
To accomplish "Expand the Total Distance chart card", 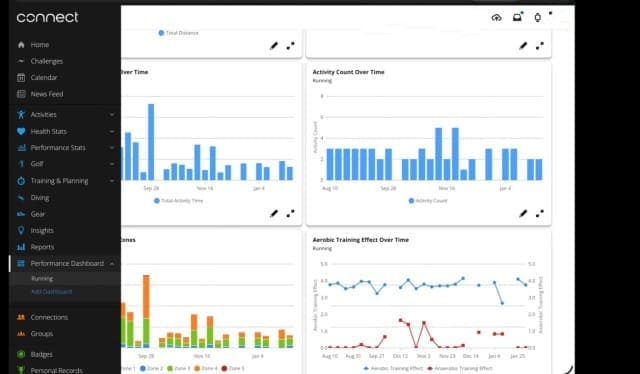I will tap(290, 46).
